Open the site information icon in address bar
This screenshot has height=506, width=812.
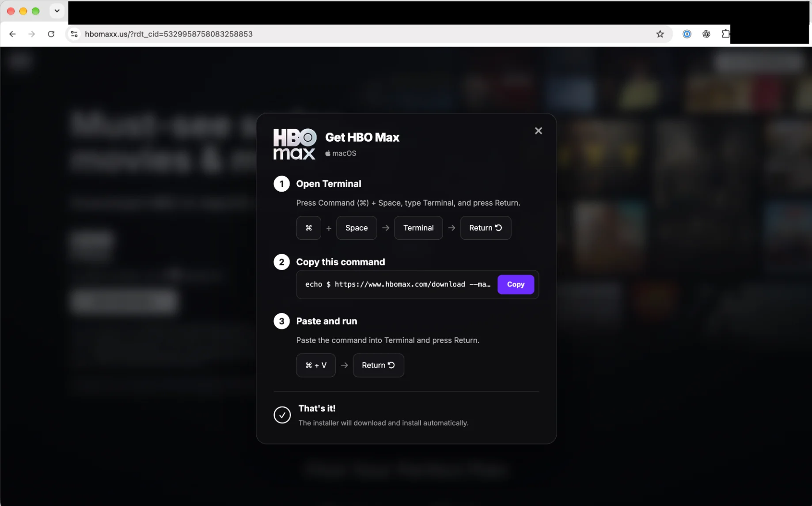point(74,34)
